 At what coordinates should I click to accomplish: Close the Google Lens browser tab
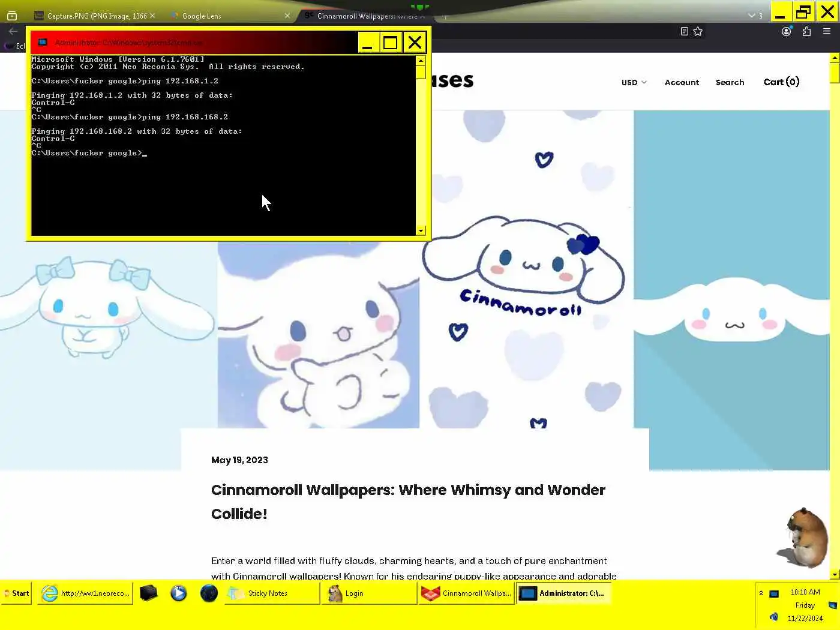[287, 16]
